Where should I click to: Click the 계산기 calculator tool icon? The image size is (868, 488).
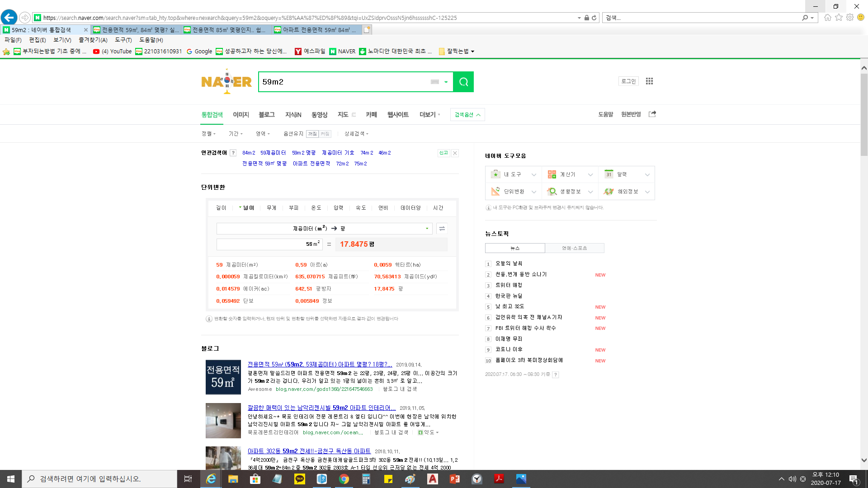click(x=552, y=174)
